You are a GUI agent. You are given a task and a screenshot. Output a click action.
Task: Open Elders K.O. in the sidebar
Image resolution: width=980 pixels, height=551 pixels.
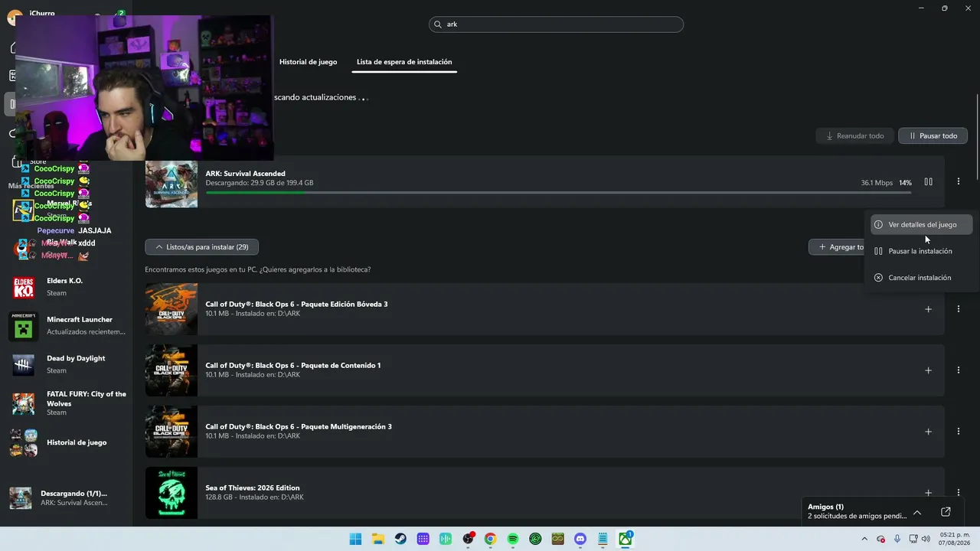(x=67, y=287)
